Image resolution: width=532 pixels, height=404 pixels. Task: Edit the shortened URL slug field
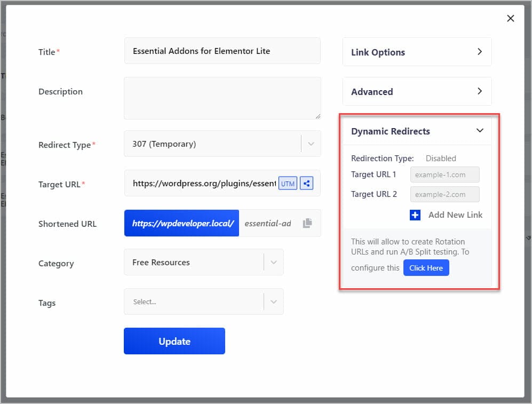(x=268, y=223)
